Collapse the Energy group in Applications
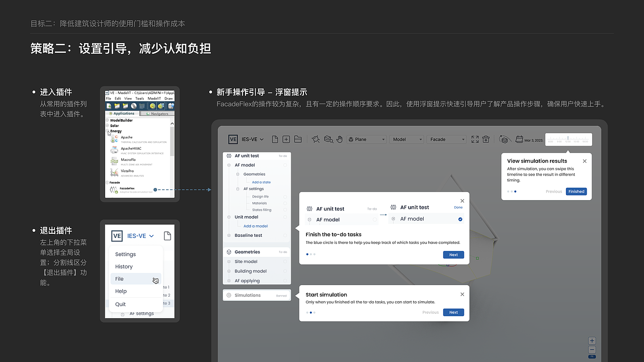644x362 pixels. click(x=108, y=131)
